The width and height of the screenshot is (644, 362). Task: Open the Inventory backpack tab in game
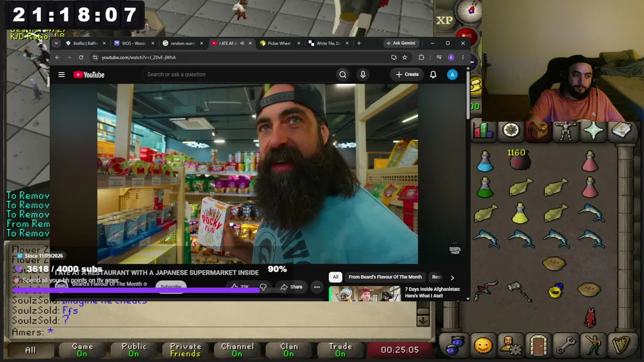click(539, 131)
